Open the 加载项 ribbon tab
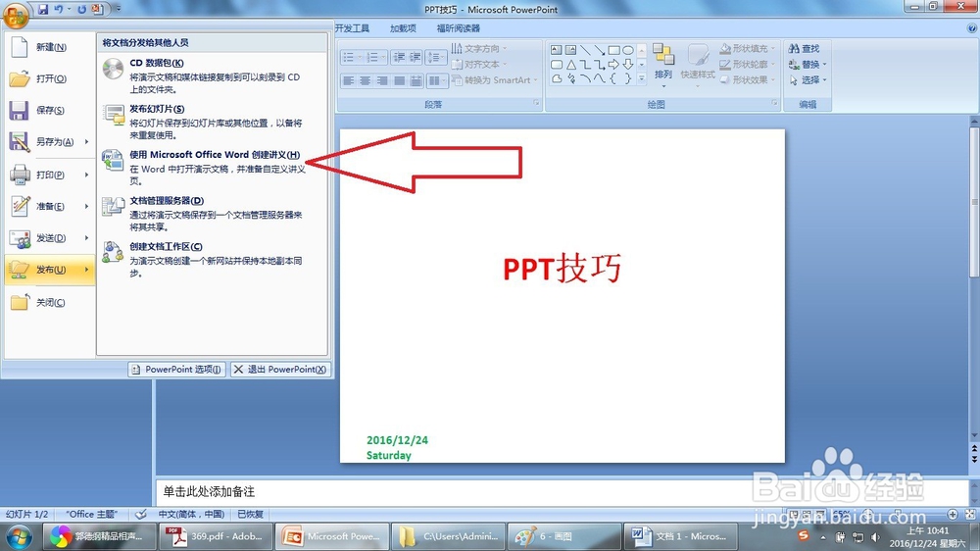 tap(403, 28)
